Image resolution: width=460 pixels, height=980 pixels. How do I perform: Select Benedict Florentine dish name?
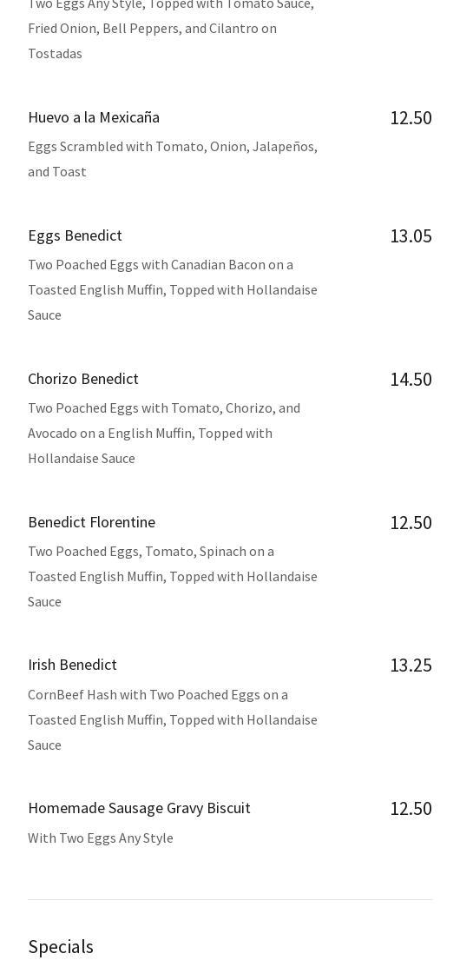[92, 521]
